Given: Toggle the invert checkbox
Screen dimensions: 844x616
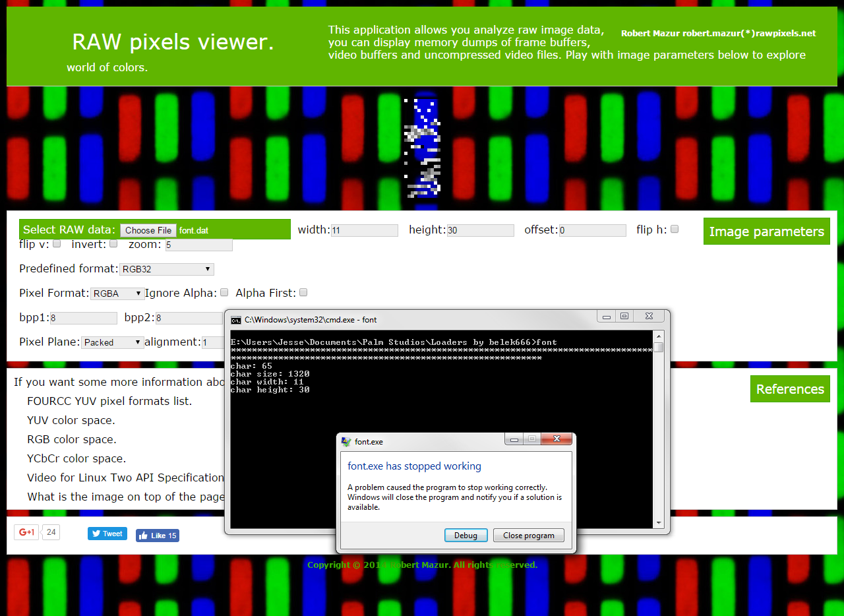Looking at the screenshot, I should point(113,243).
